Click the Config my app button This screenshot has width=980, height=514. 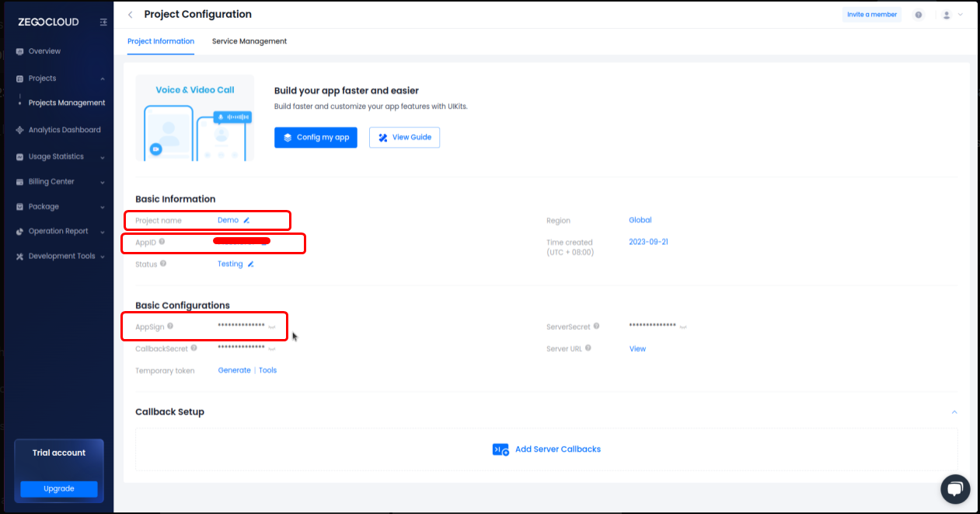tap(316, 138)
